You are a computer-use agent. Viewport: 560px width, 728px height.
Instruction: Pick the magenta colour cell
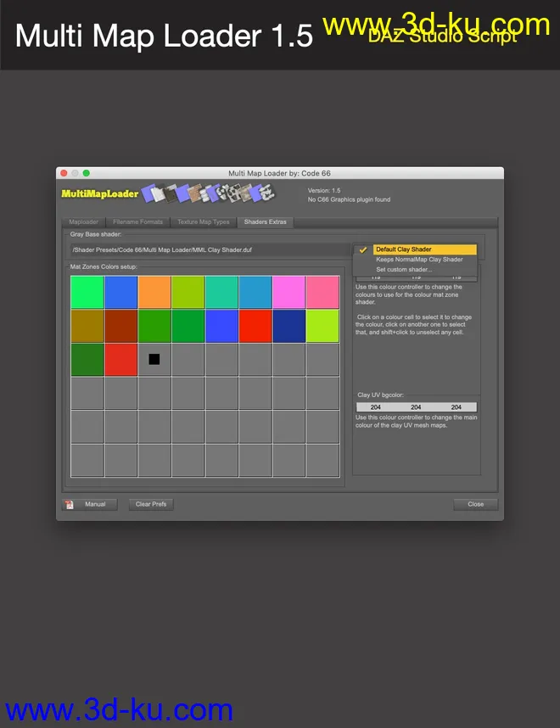[x=288, y=292]
